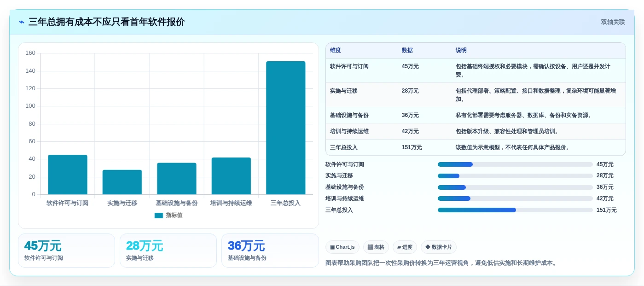Click the 数据卡片 tag chip
This screenshot has width=644, height=286.
(438, 247)
